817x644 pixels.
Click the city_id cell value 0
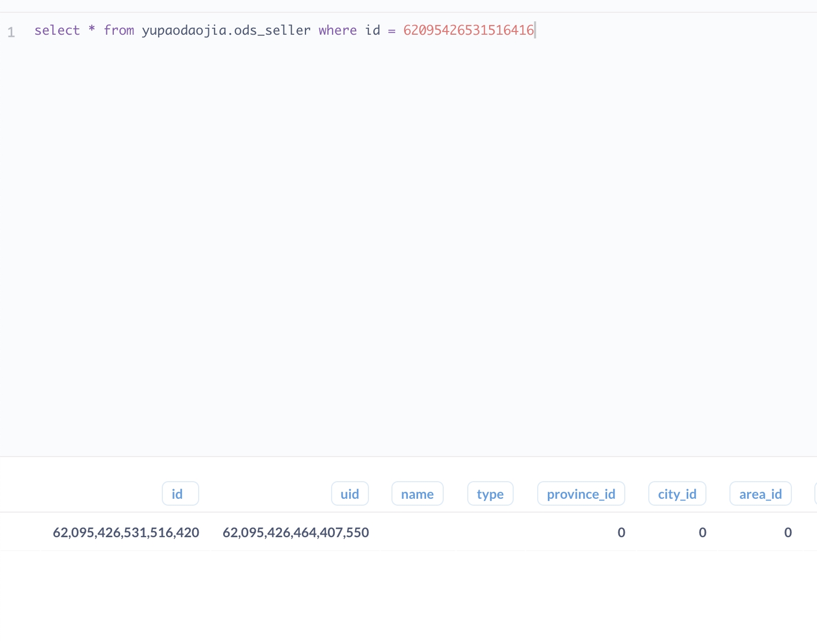[x=703, y=532]
